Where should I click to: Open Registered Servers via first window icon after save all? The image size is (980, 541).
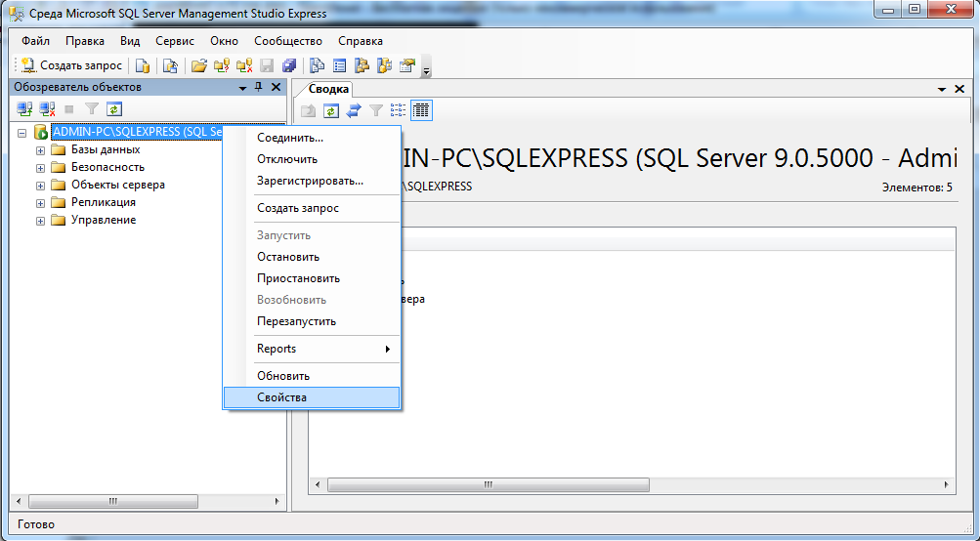coord(317,65)
